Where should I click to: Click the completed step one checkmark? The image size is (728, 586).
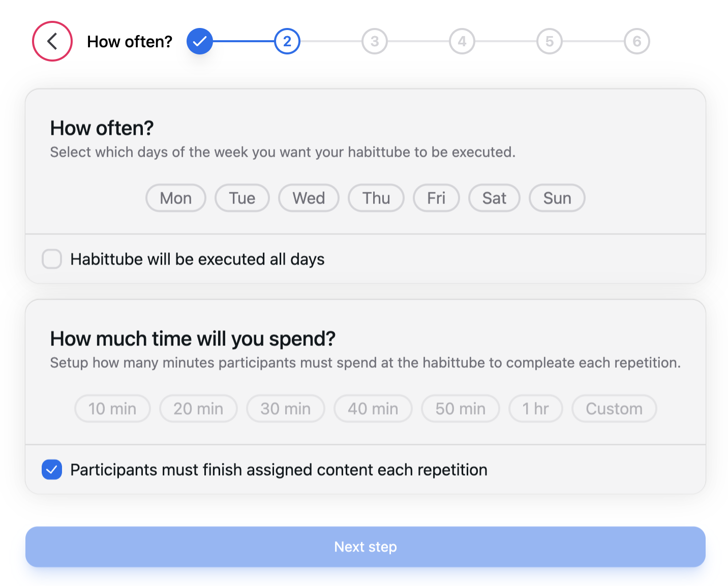coord(199,41)
